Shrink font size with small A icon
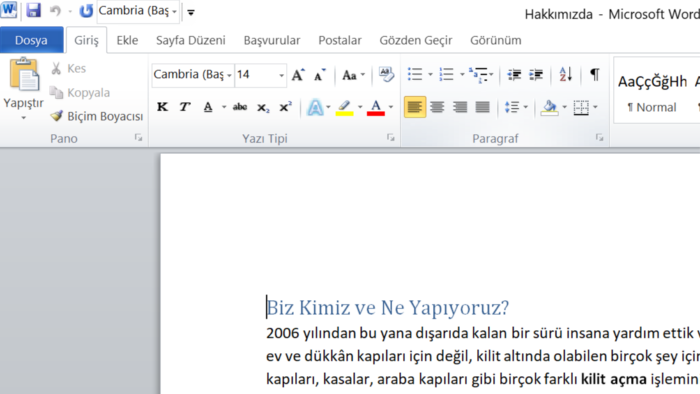Image resolution: width=700 pixels, height=394 pixels. point(319,75)
